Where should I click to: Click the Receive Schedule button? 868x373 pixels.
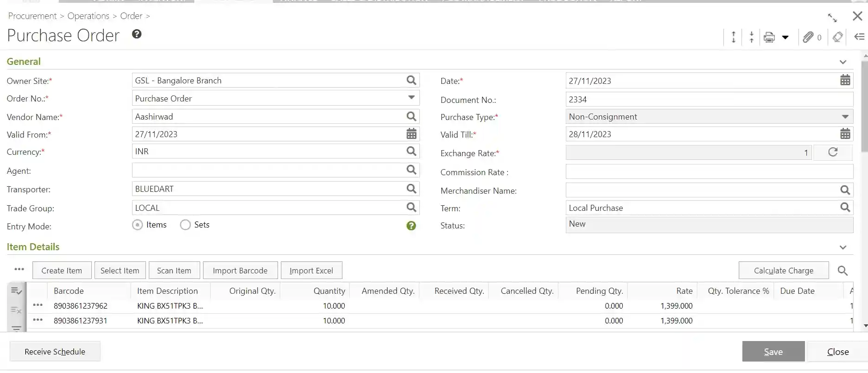click(55, 352)
